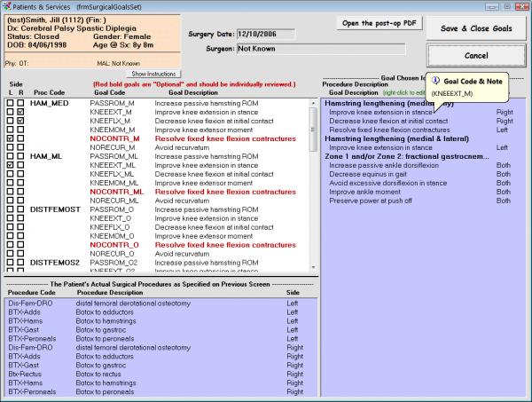Check the Right box for KNEEFLX_ML

20,174
